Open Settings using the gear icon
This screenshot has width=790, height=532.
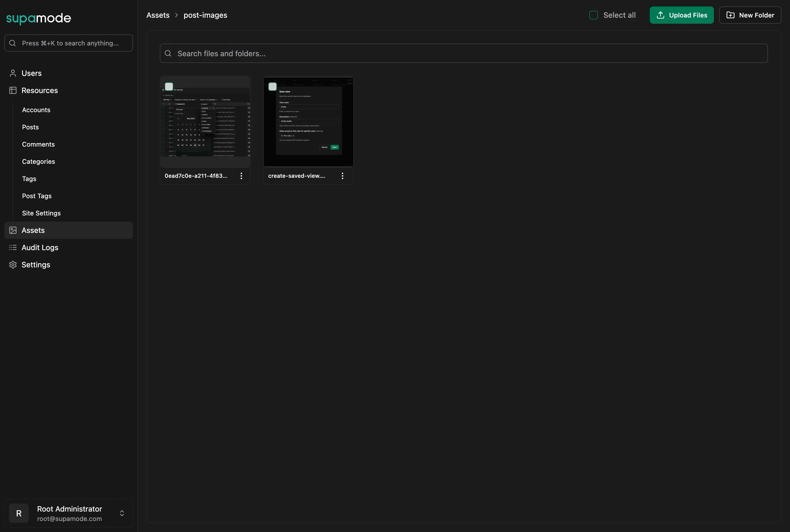click(x=13, y=265)
